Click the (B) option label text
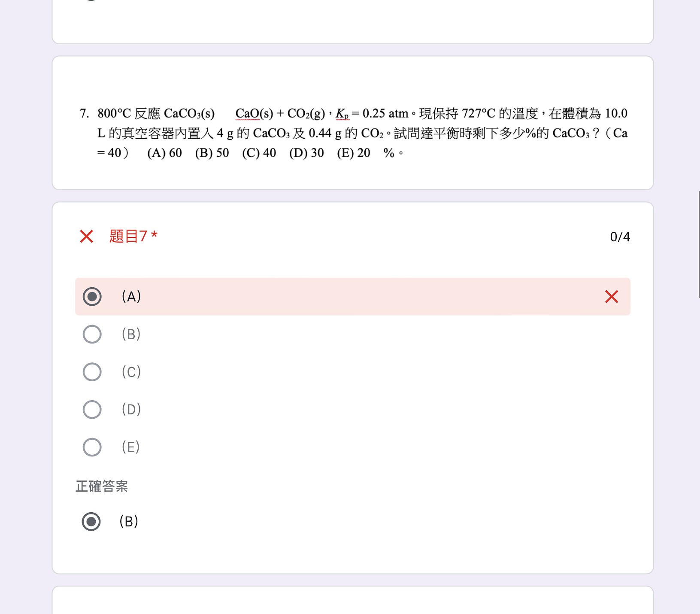The height and width of the screenshot is (614, 700). (131, 334)
